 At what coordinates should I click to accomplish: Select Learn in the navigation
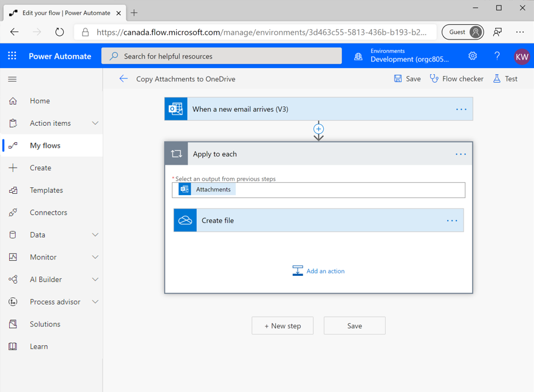(x=39, y=346)
